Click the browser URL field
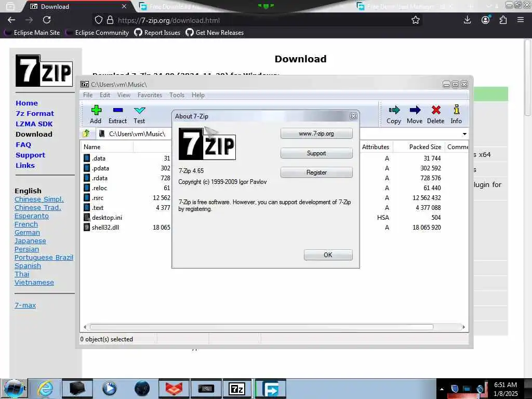This screenshot has height=399, width=532. pos(258,20)
